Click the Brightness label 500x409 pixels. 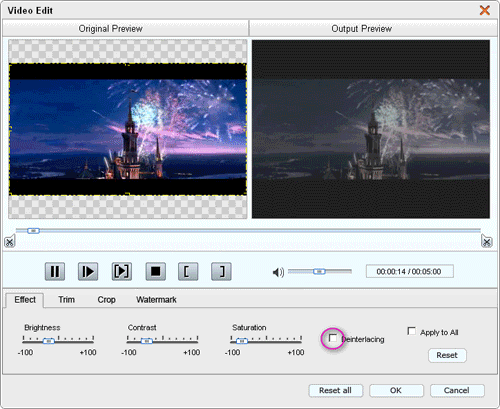pyautogui.click(x=42, y=328)
